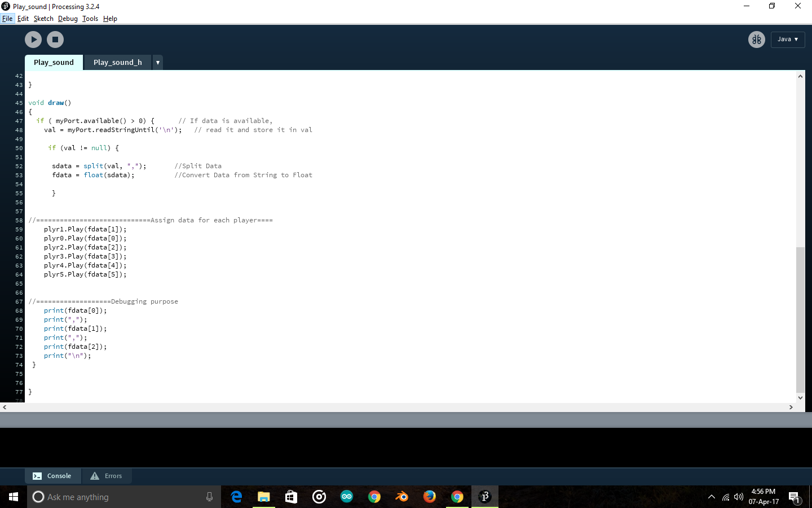Open the Windows Start menu
This screenshot has width=812, height=508.
click(x=14, y=497)
